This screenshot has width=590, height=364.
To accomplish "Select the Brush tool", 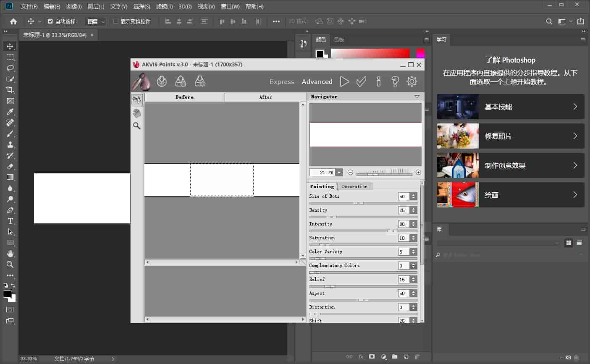I will point(10,134).
